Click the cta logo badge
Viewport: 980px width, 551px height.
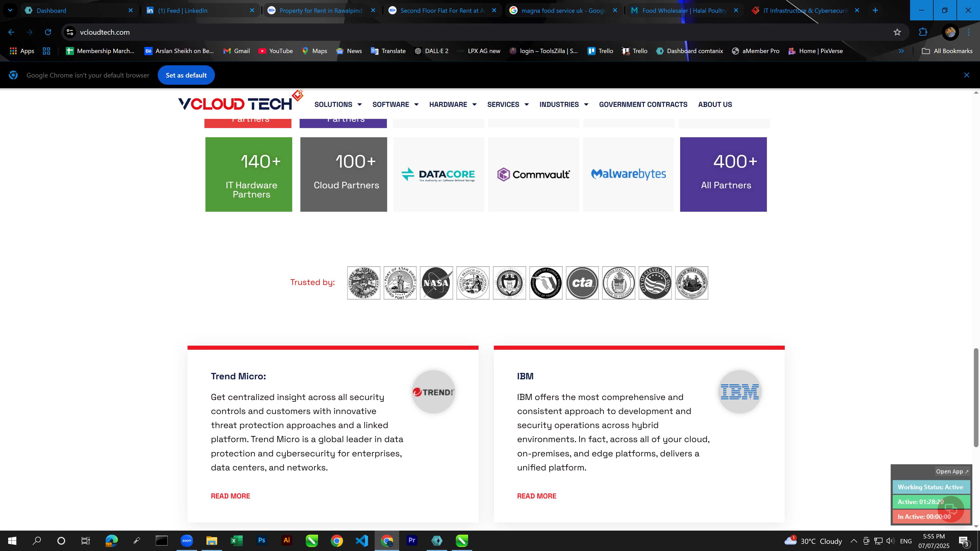[x=582, y=283]
